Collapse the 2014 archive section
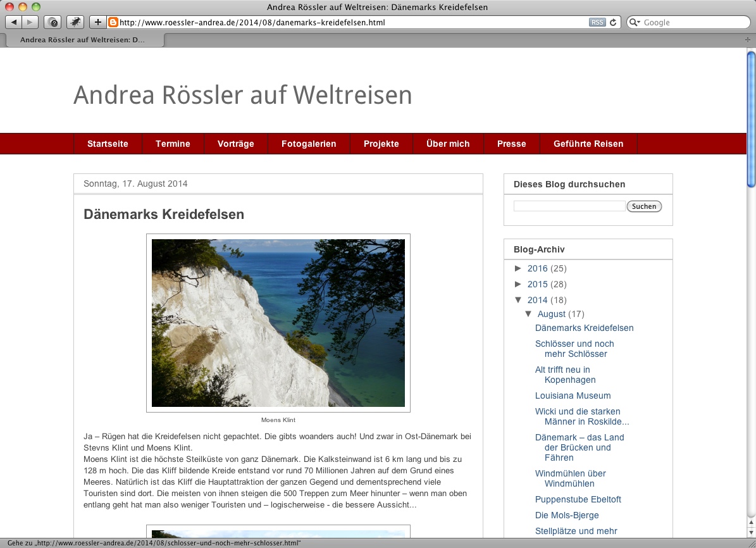This screenshot has height=548, width=756. click(x=519, y=300)
